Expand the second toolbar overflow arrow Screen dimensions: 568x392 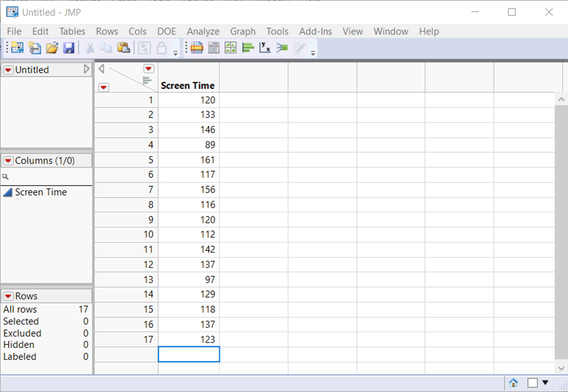pos(313,53)
